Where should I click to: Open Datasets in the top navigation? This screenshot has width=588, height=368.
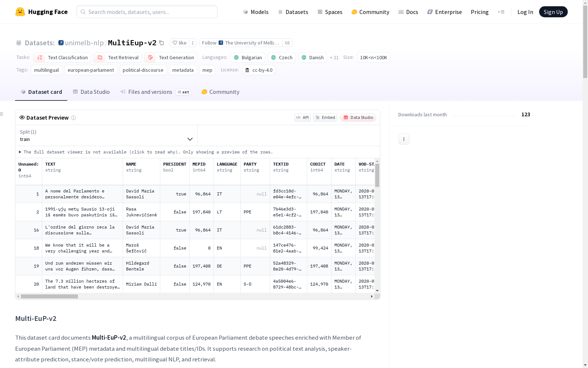(x=293, y=12)
